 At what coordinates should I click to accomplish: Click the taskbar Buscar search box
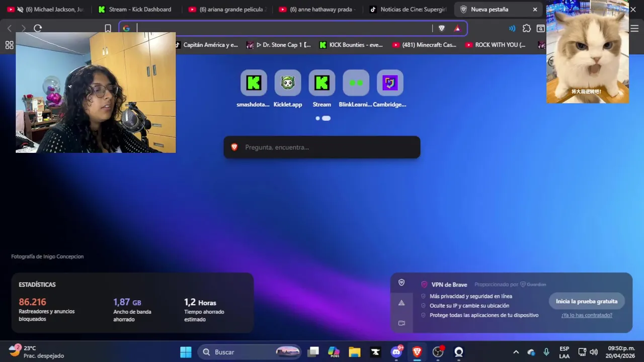[250, 352]
